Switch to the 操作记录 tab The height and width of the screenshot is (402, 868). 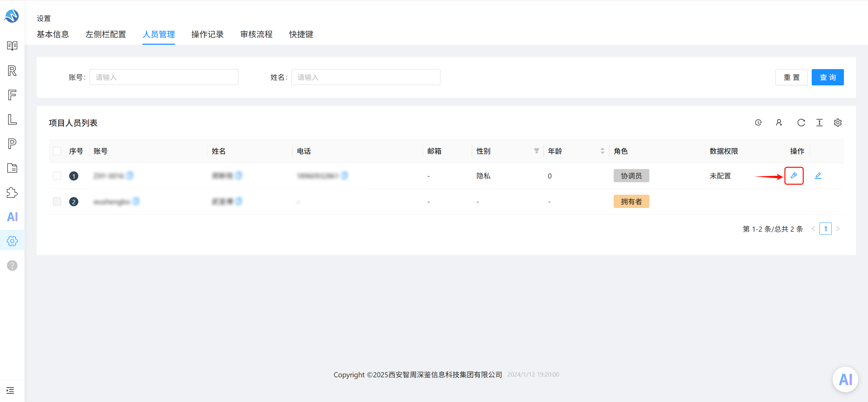pyautogui.click(x=208, y=34)
